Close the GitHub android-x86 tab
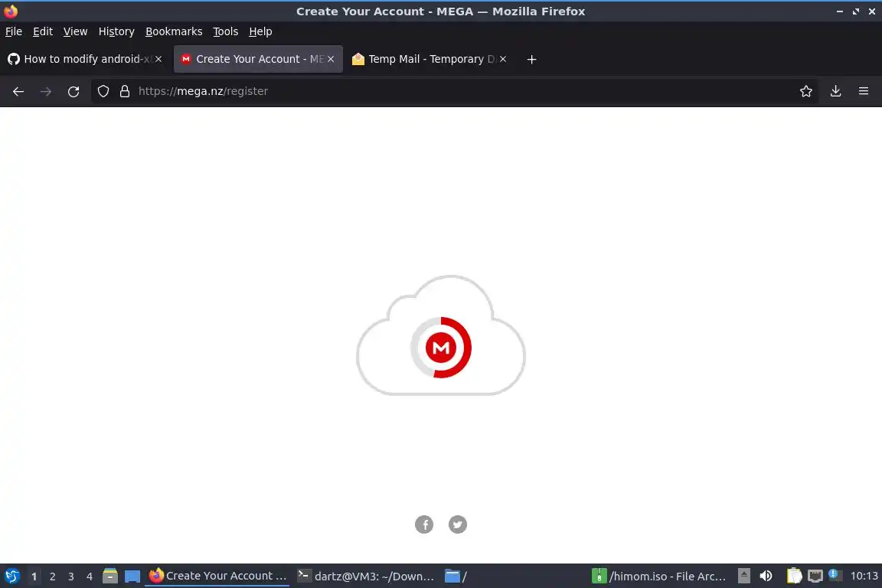 158,59
